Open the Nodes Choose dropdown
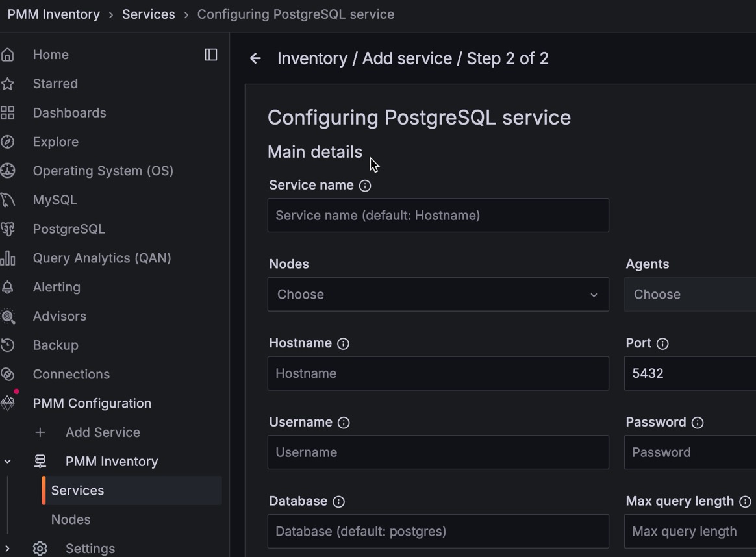Image resolution: width=756 pixels, height=557 pixels. (x=438, y=294)
